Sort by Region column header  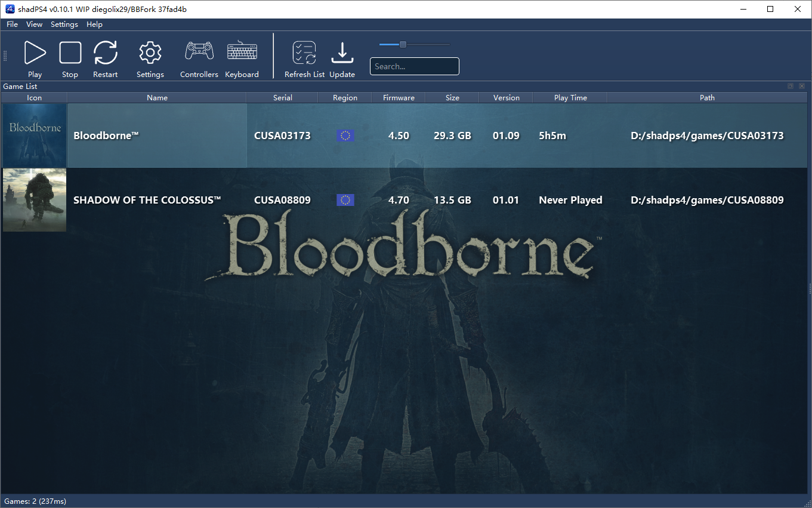345,97
